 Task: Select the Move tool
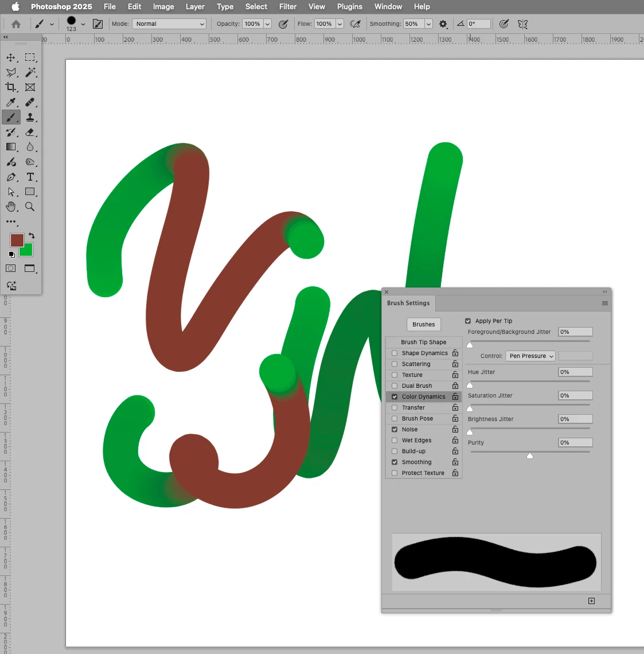pyautogui.click(x=11, y=57)
